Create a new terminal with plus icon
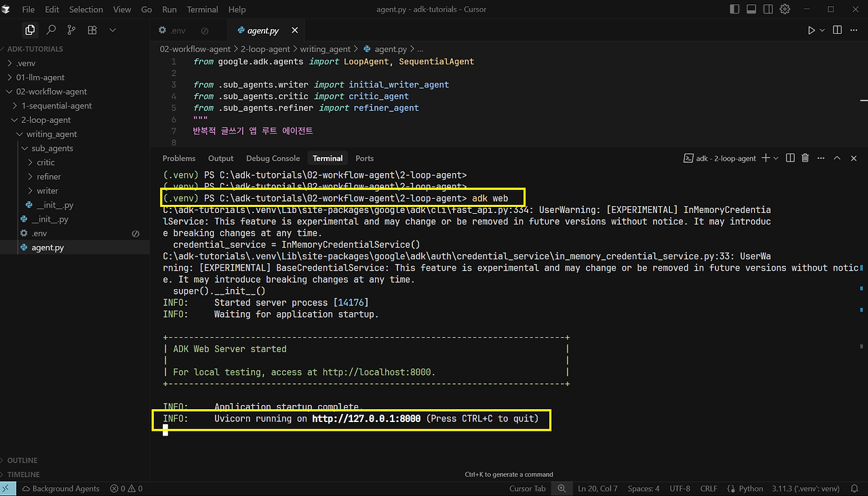The image size is (868, 496). pyautogui.click(x=766, y=158)
